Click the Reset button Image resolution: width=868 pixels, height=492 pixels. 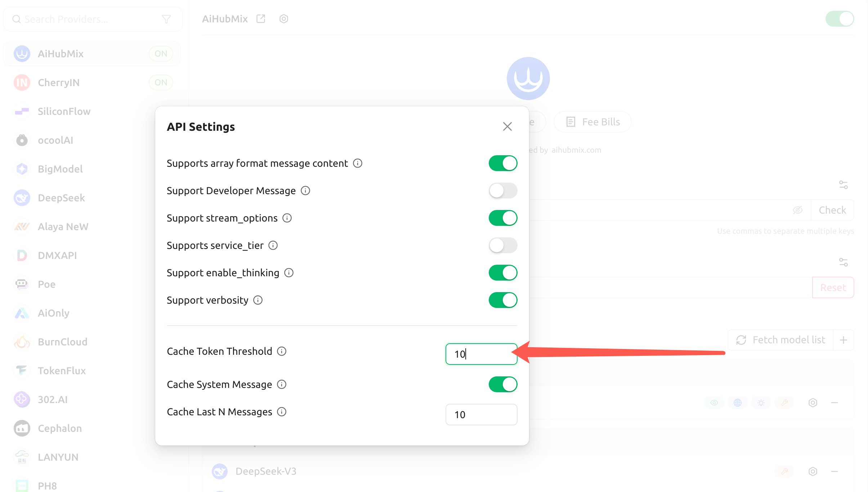tap(833, 287)
